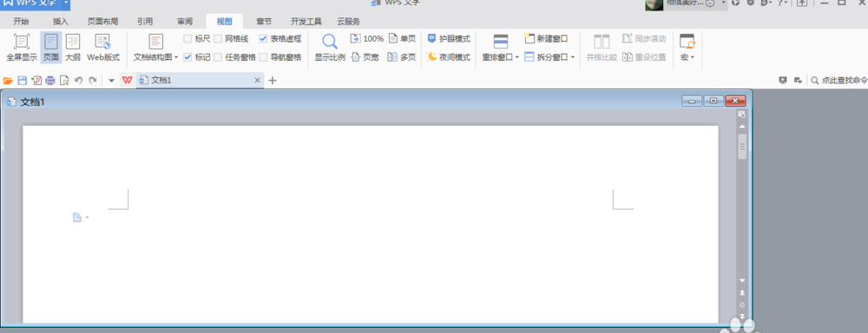
Task: Expand the 重排窗口 dropdown arrow
Action: (517, 57)
